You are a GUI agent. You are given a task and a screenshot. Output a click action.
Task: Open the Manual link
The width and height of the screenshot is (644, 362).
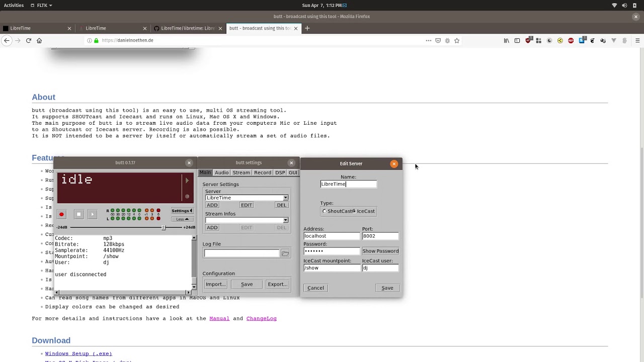point(219,319)
